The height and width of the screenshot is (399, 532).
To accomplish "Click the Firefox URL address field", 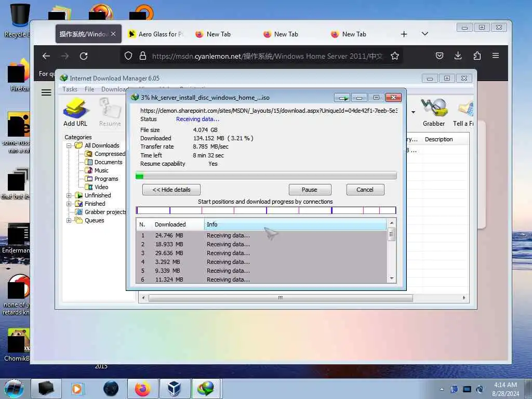I will coord(267,56).
